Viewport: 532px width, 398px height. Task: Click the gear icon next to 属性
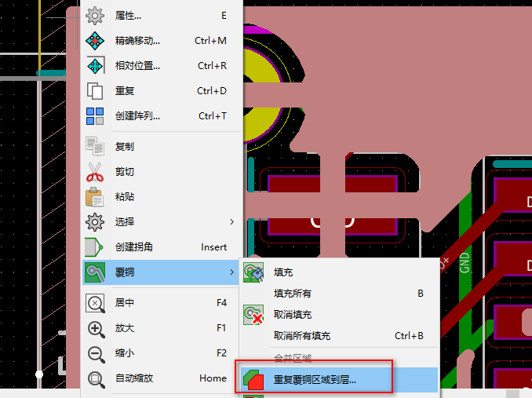pyautogui.click(x=95, y=16)
